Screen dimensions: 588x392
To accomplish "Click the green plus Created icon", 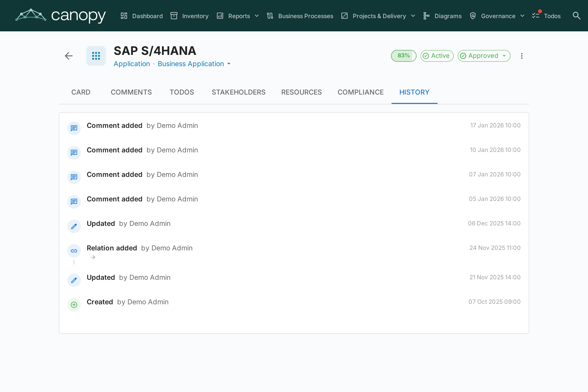I will 74,305.
